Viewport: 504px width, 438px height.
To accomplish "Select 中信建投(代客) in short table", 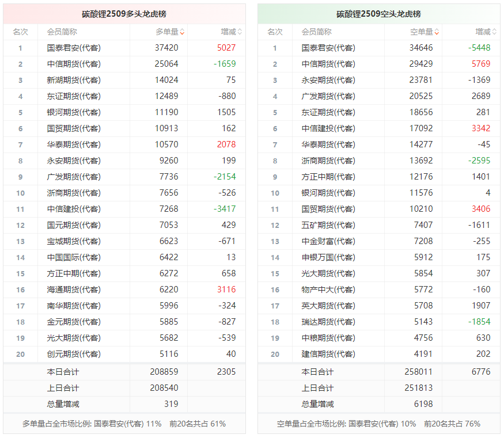I will [x=328, y=128].
